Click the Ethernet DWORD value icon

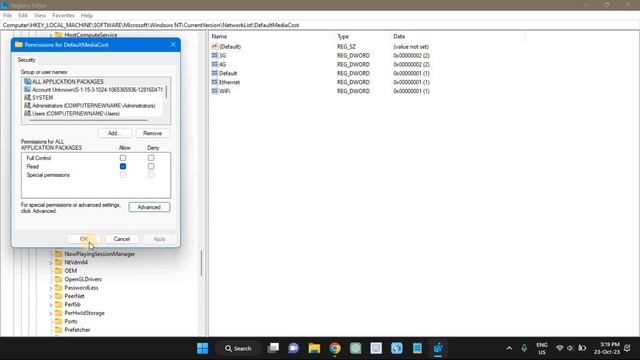215,82
